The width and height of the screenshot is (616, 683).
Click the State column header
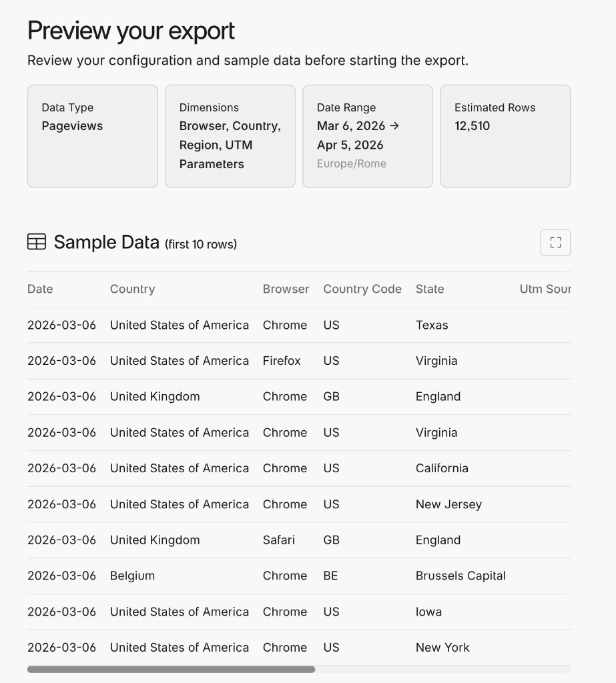(430, 289)
